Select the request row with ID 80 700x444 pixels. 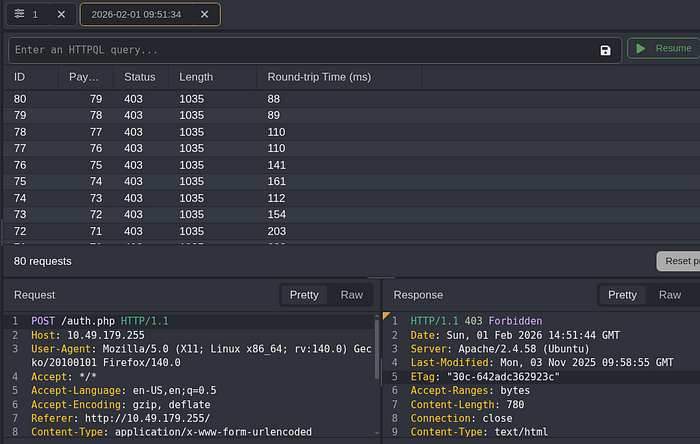351,99
